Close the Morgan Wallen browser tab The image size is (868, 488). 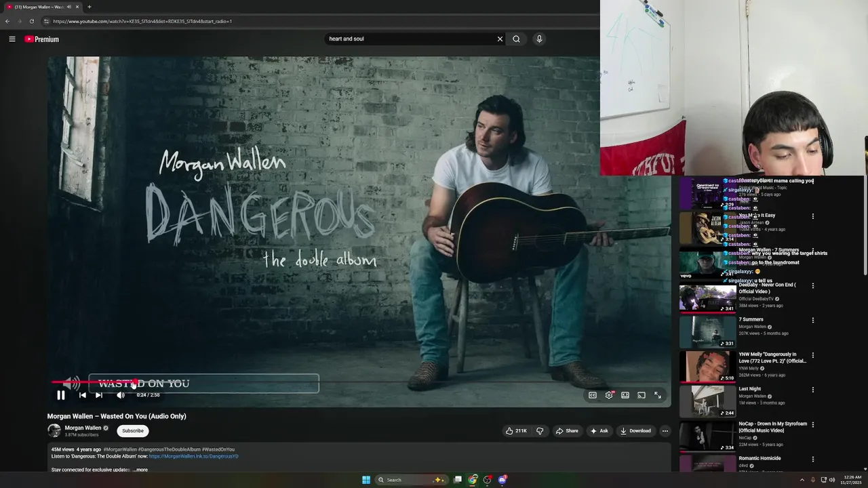pyautogui.click(x=77, y=7)
